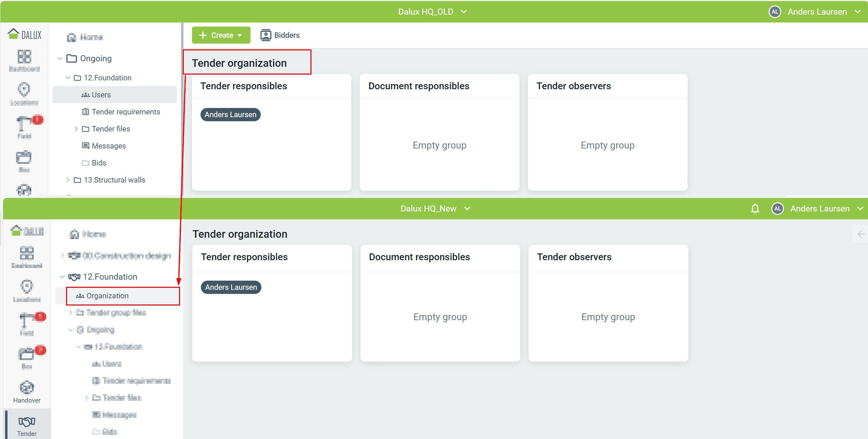The height and width of the screenshot is (439, 868).
Task: Expand the Dalux HQ_New project selector
Action: coord(435,208)
